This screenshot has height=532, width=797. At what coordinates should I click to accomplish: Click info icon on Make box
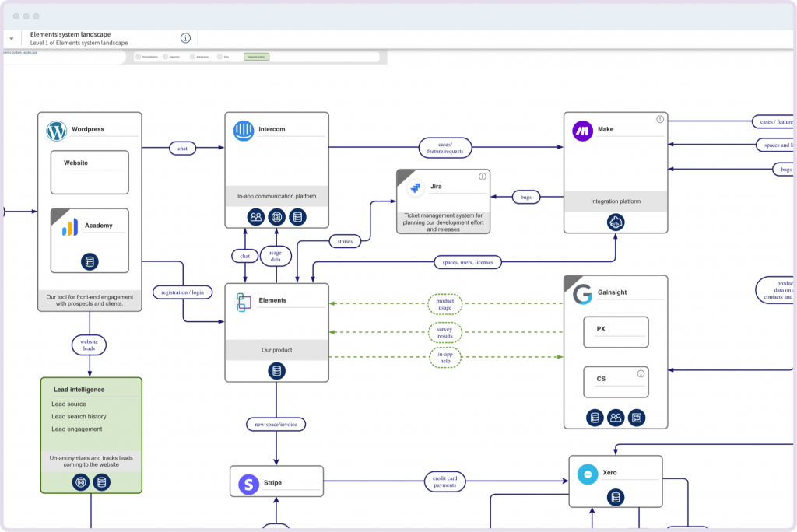pyautogui.click(x=660, y=120)
